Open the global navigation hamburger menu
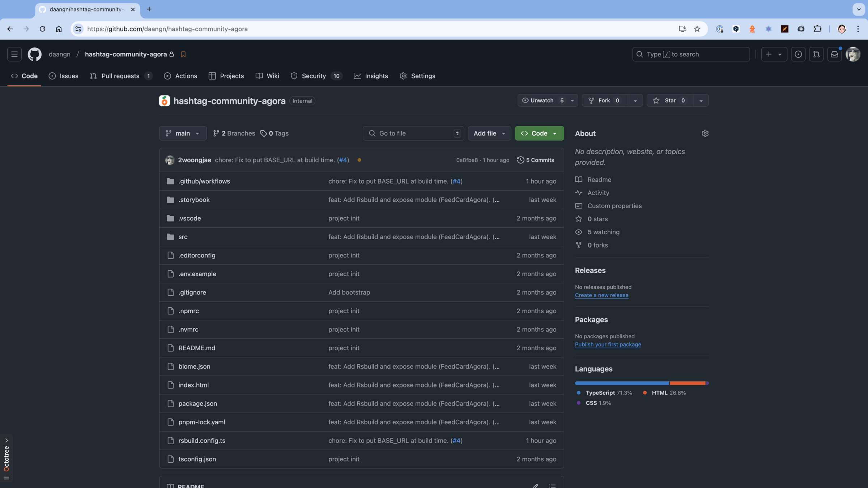Image resolution: width=868 pixels, height=488 pixels. point(14,54)
